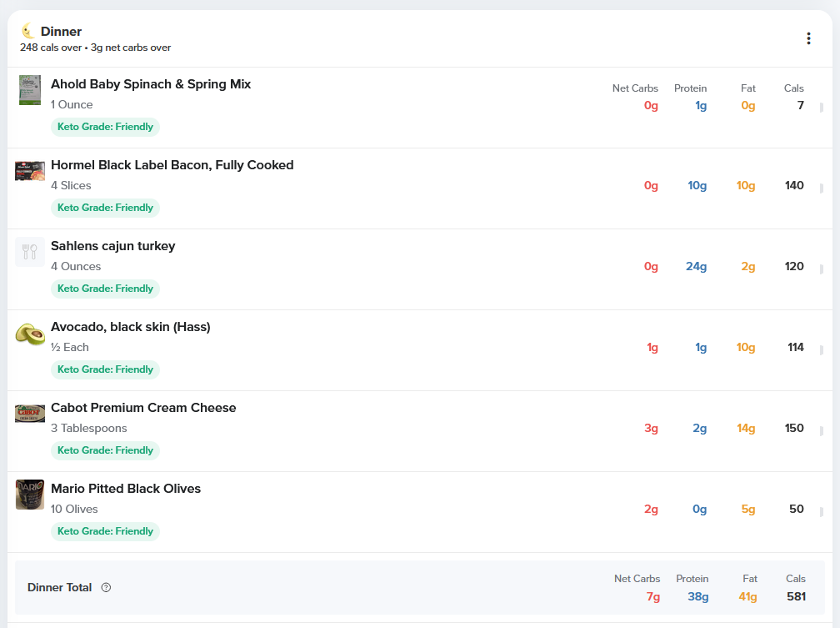The image size is (840, 628).
Task: Open Mario Pitted Black Olives entry
Action: [126, 489]
